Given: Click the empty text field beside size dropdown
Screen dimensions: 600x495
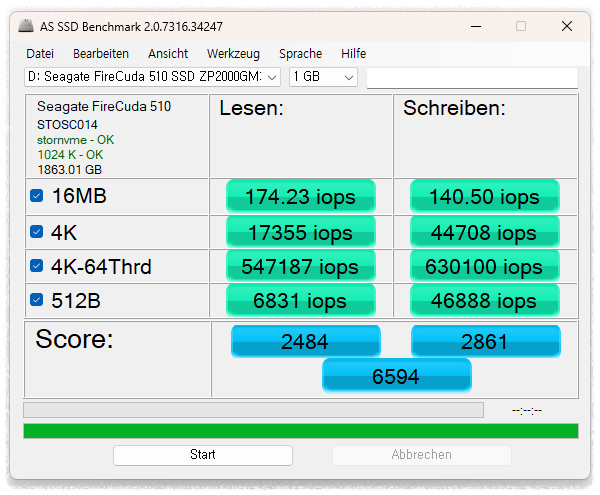Looking at the screenshot, I should pyautogui.click(x=472, y=78).
